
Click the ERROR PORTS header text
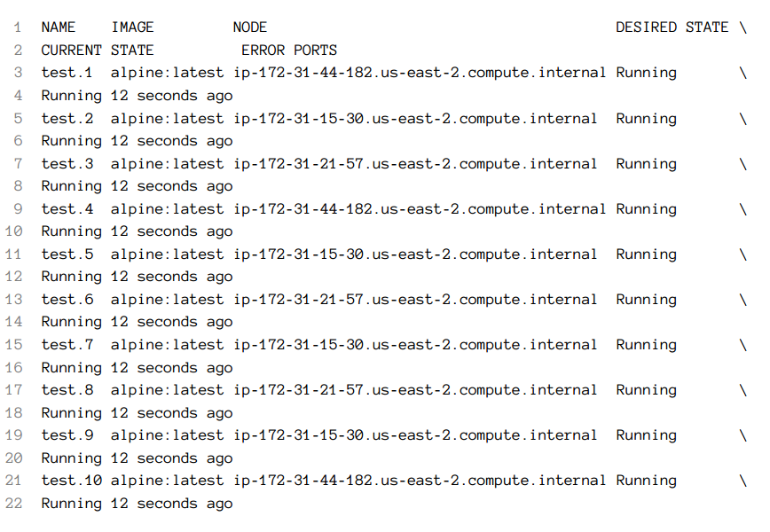tap(289, 50)
